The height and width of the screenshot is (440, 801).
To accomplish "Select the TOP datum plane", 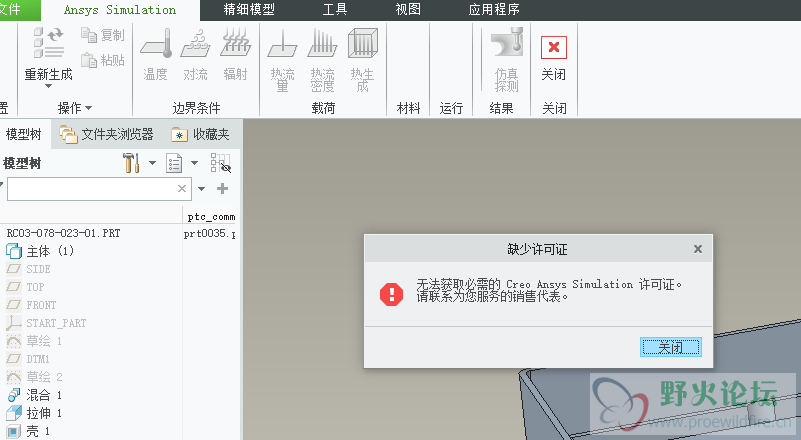I will click(26, 287).
